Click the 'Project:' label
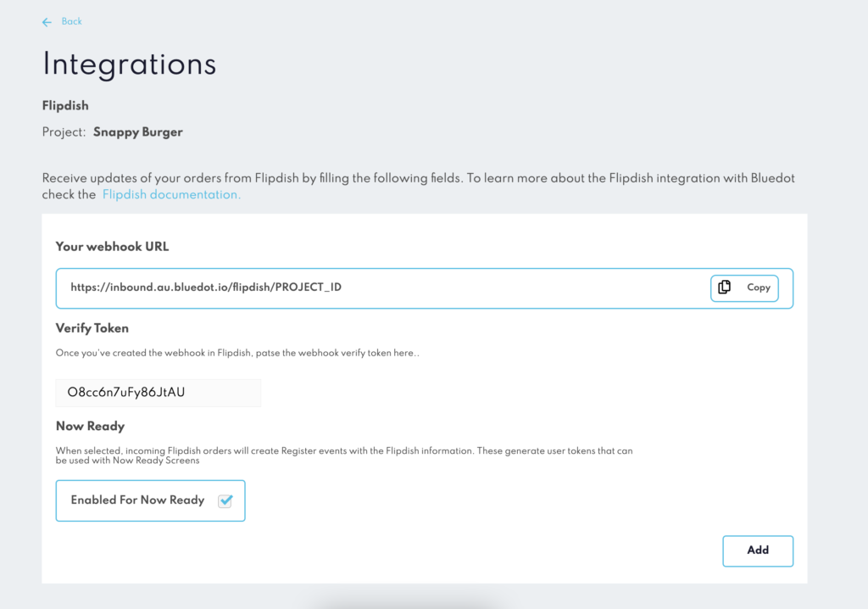Screen dimensions: 868x609 click(64, 132)
